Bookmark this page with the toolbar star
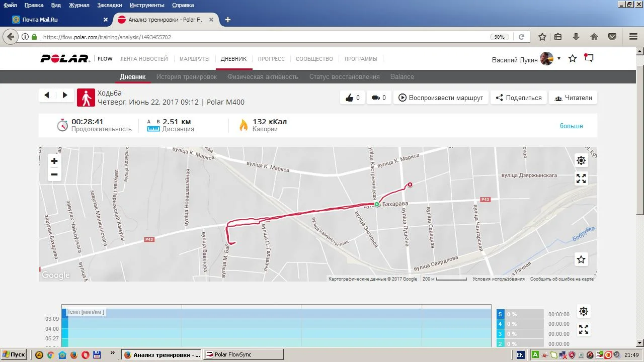 tap(542, 37)
